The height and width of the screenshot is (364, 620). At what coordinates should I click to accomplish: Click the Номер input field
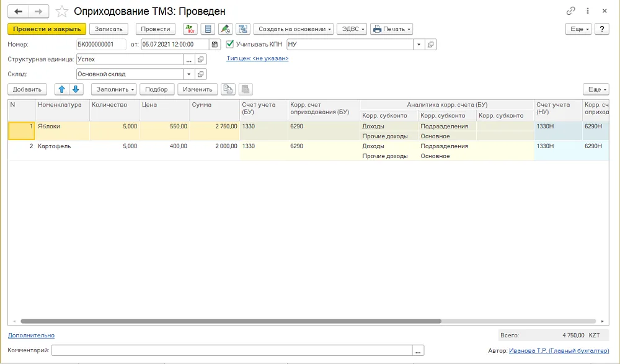click(x=101, y=44)
